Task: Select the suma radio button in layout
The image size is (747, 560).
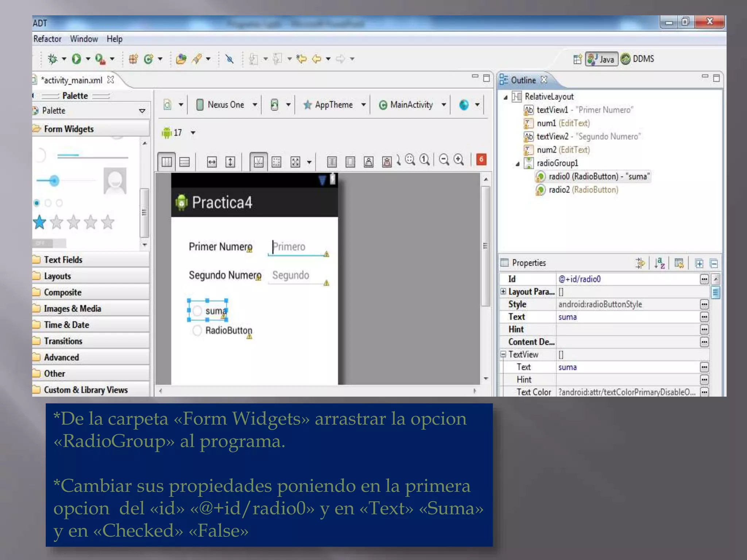Action: click(x=208, y=311)
